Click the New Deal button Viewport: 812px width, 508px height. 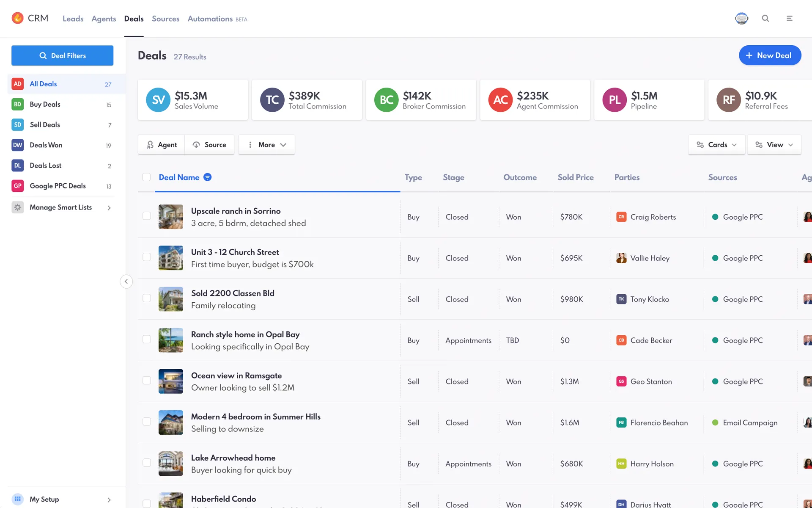click(x=770, y=55)
